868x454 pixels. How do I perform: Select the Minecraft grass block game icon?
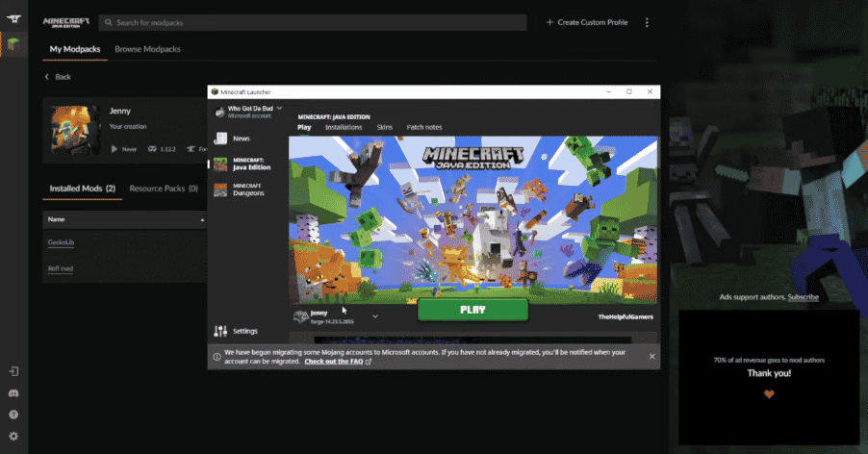pos(13,43)
